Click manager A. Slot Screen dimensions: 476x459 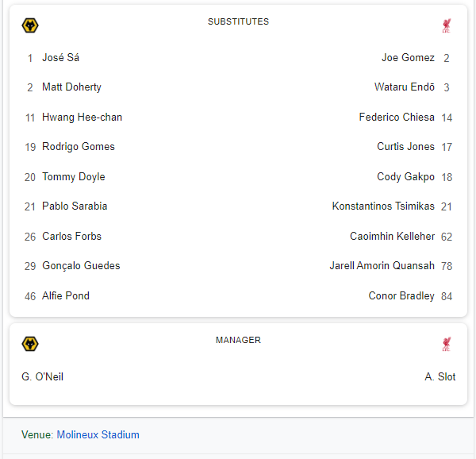point(440,376)
